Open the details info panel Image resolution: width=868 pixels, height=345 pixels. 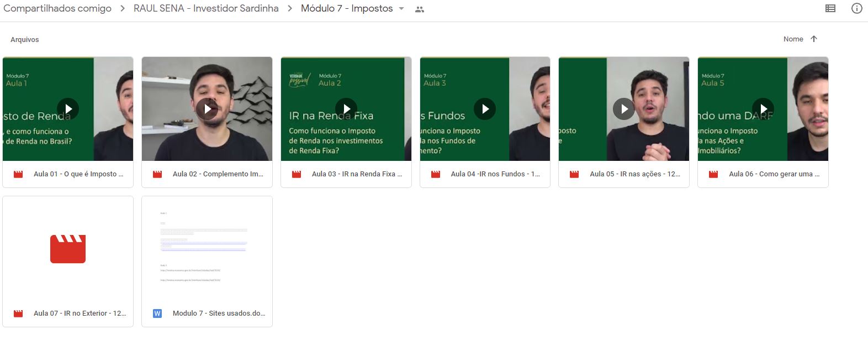tap(856, 8)
